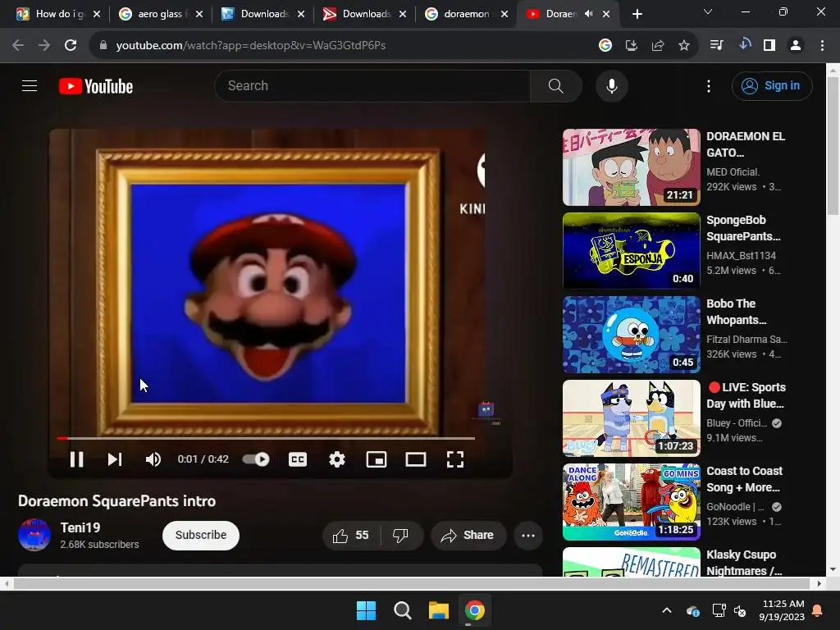Open a new browser tab

pos(637,14)
